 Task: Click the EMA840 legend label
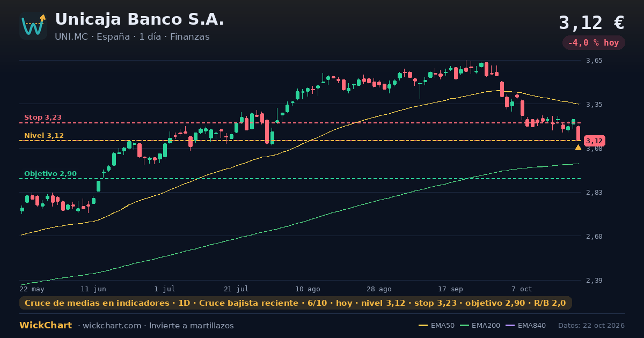[x=532, y=326]
